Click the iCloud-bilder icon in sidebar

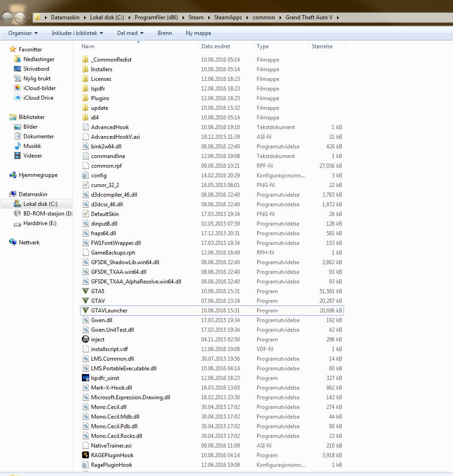17,88
